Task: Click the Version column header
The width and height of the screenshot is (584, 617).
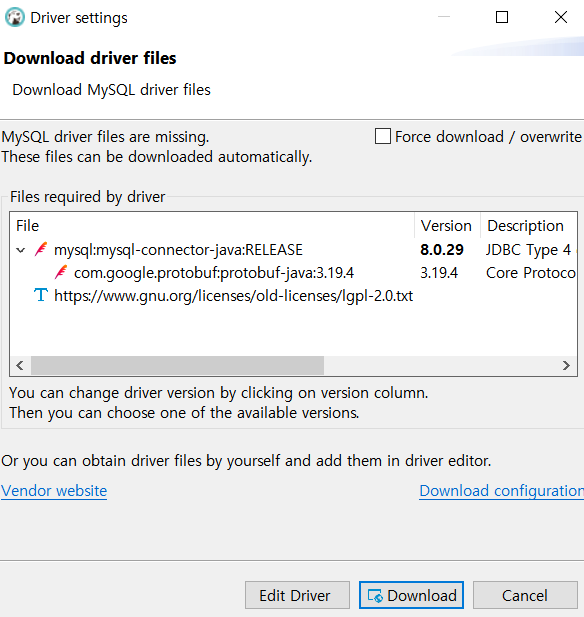Action: point(447,226)
